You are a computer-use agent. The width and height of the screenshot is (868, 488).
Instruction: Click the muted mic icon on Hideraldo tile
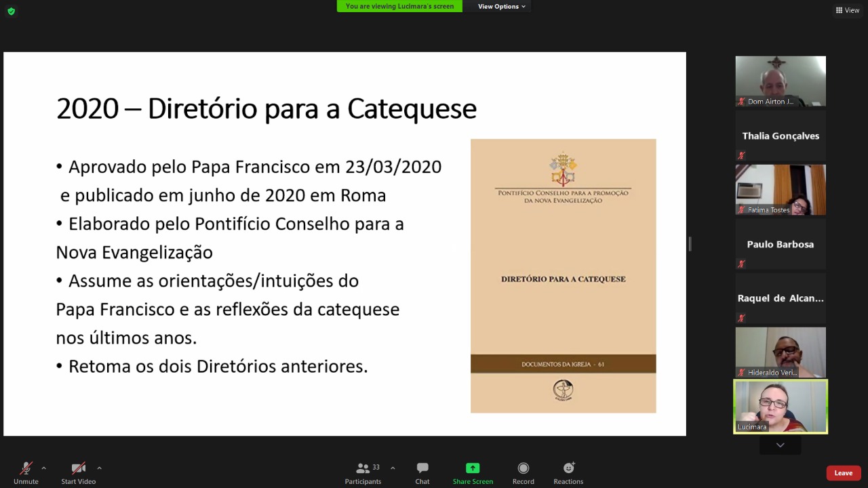[x=742, y=373]
